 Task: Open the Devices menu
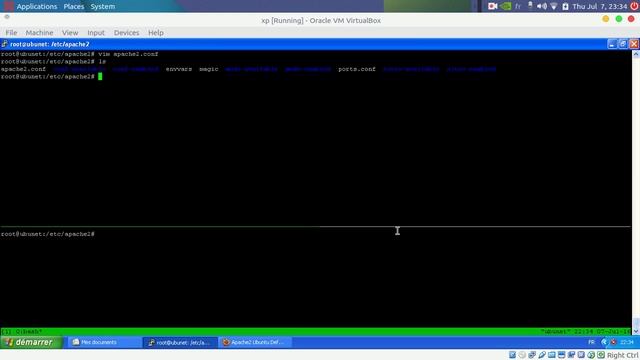click(x=126, y=33)
